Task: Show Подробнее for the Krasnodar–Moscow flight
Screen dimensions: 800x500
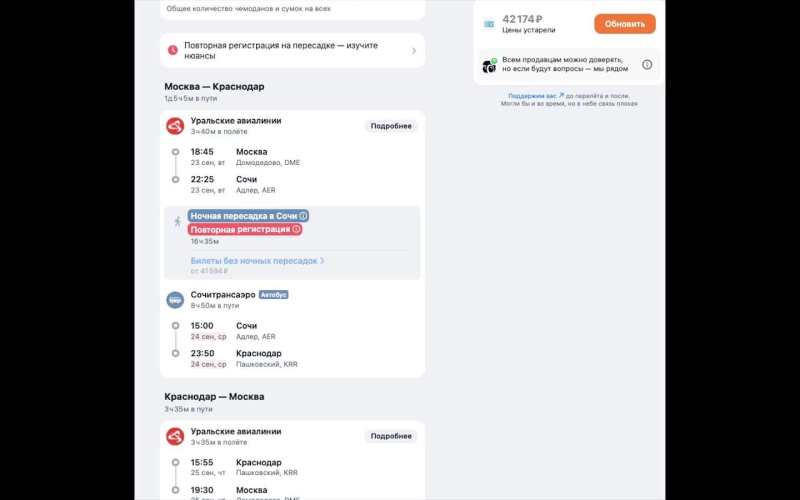Action: [x=391, y=436]
